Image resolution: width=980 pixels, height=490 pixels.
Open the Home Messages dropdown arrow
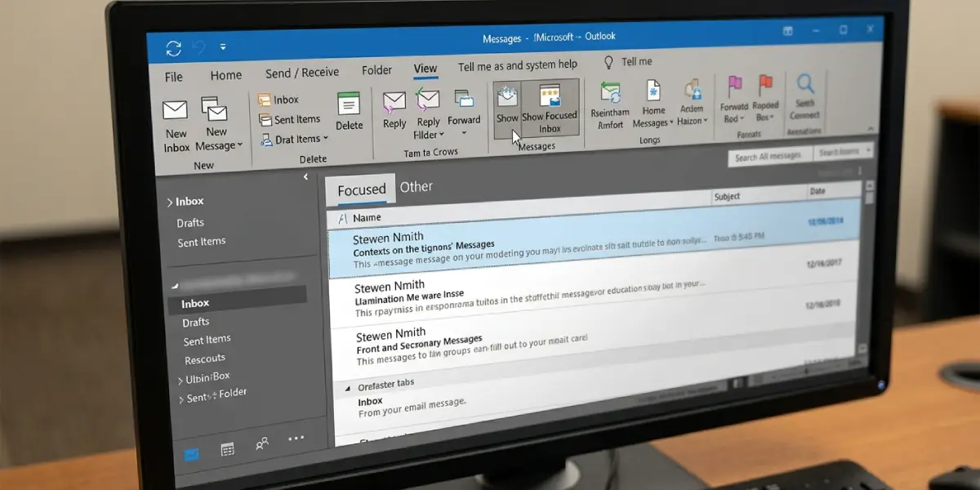(x=671, y=123)
